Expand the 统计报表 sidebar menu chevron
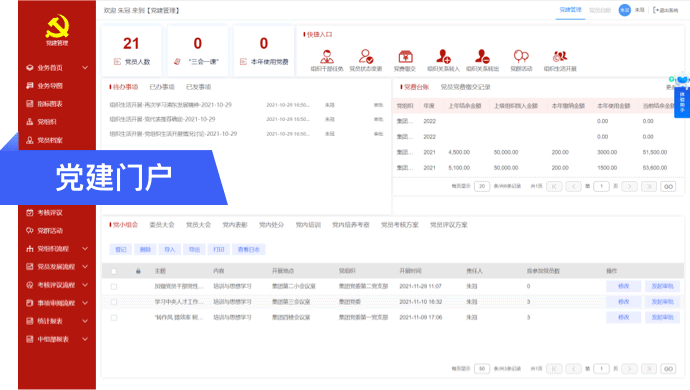690x390 pixels. [x=85, y=321]
